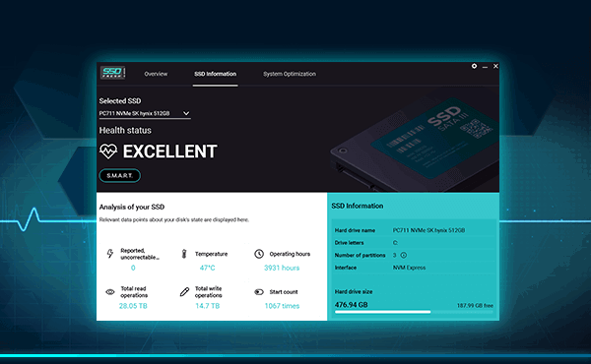Open the System Optimization tab
This screenshot has width=591, height=364.
click(x=290, y=74)
